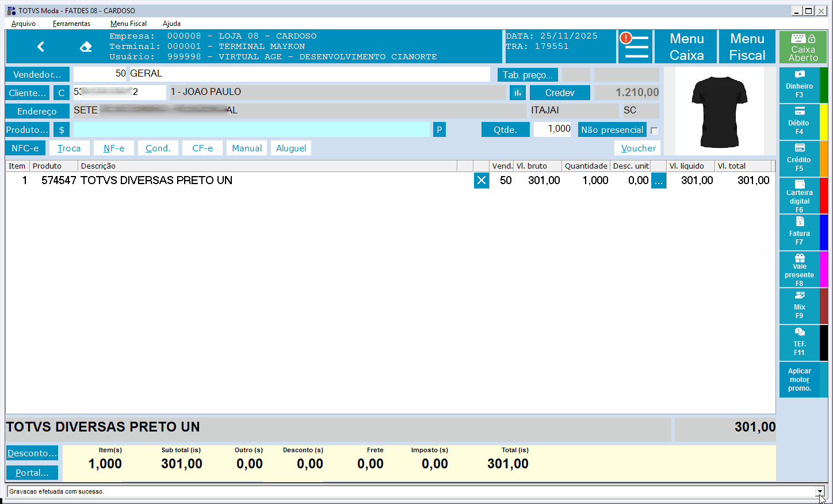Open the Portal... button
The width and height of the screenshot is (833, 504).
[x=32, y=472]
